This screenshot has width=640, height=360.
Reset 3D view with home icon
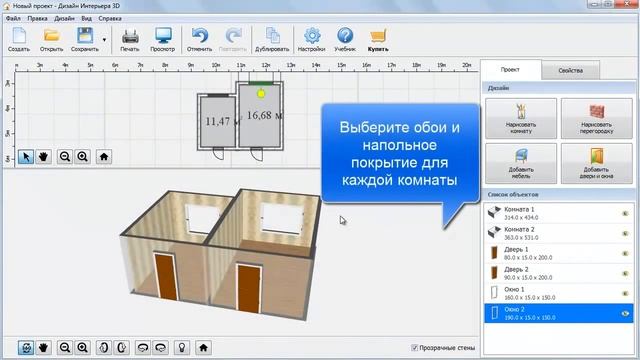click(203, 348)
